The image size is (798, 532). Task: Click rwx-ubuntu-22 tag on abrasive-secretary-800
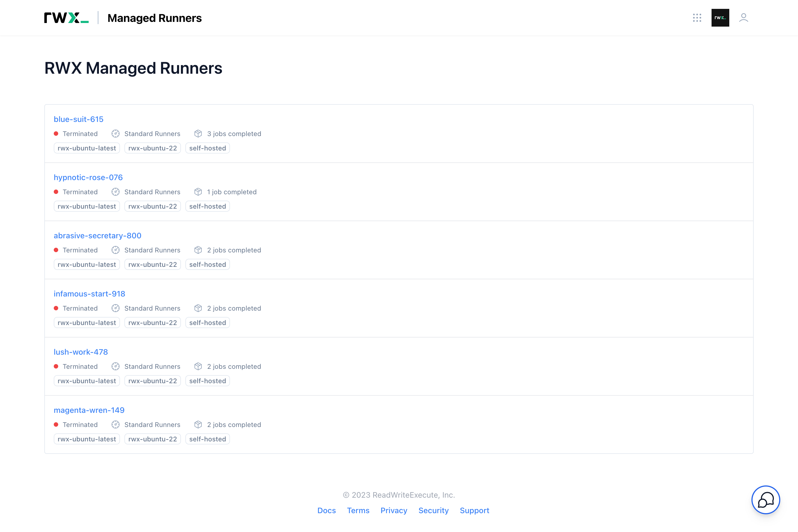point(153,264)
